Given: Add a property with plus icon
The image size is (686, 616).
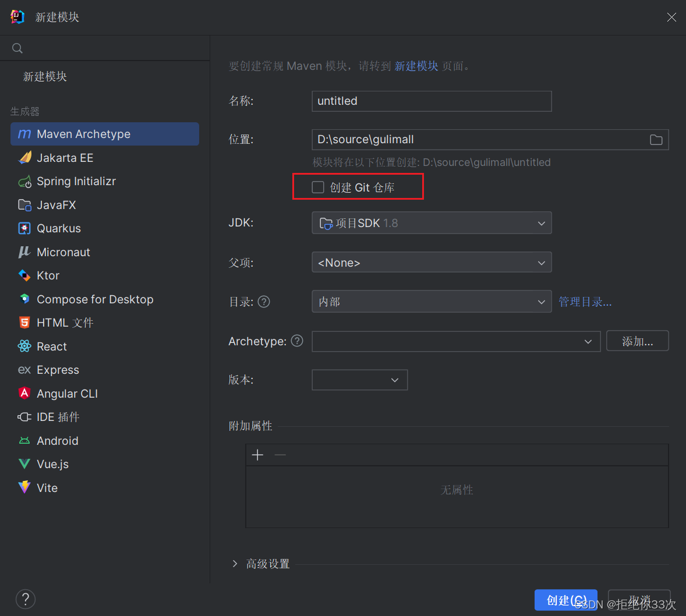Looking at the screenshot, I should click(x=258, y=455).
